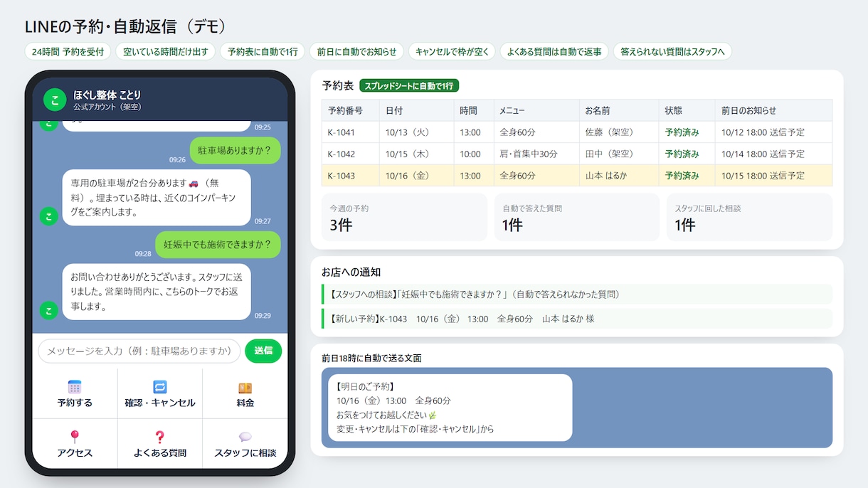Click the 【スタッフへの相談】 notification
This screenshot has width=868, height=488.
click(x=577, y=294)
